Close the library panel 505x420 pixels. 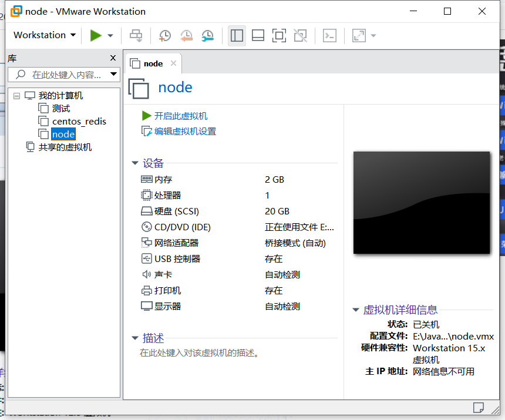(113, 58)
